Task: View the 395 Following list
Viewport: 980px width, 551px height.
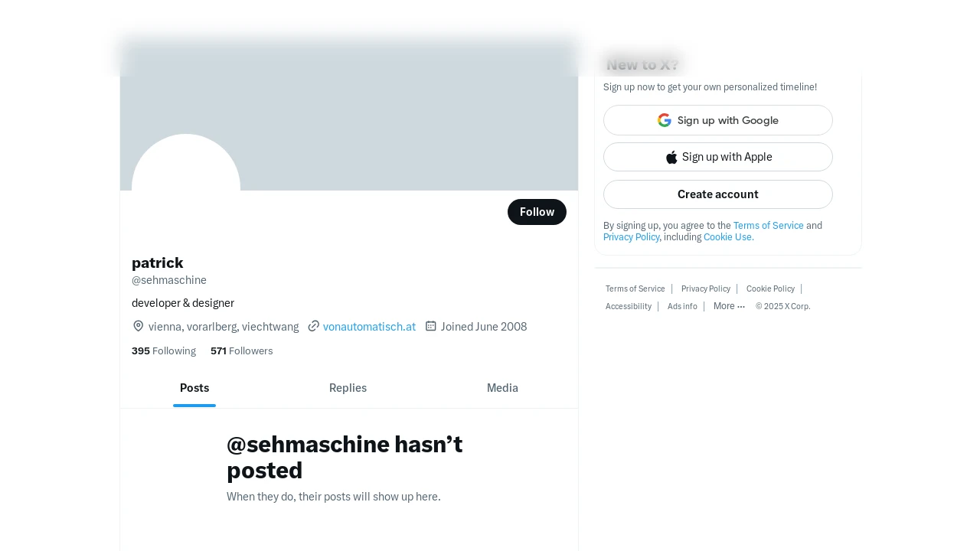Action: (x=164, y=350)
